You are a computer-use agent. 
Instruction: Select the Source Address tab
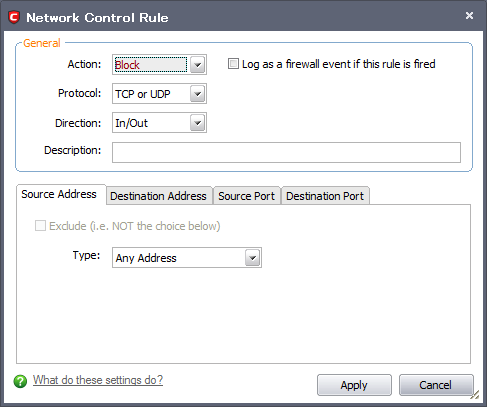(x=59, y=194)
